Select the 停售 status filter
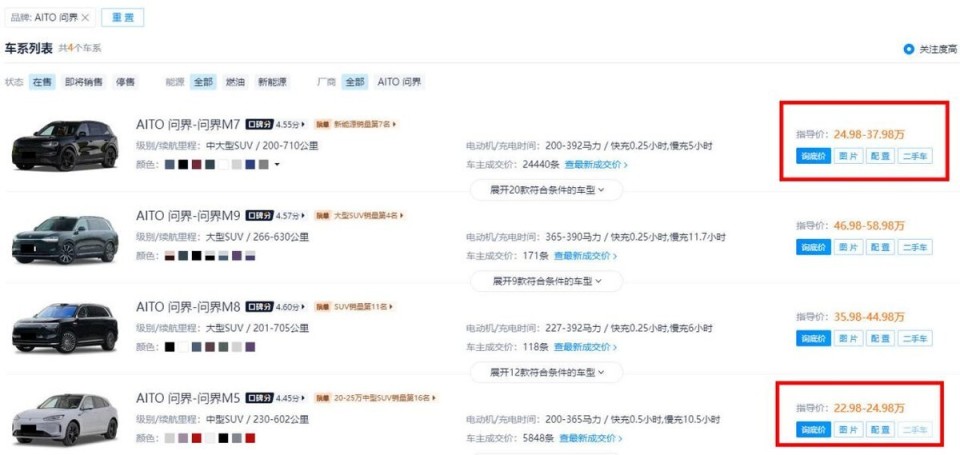The width and height of the screenshot is (960, 455). [x=125, y=81]
